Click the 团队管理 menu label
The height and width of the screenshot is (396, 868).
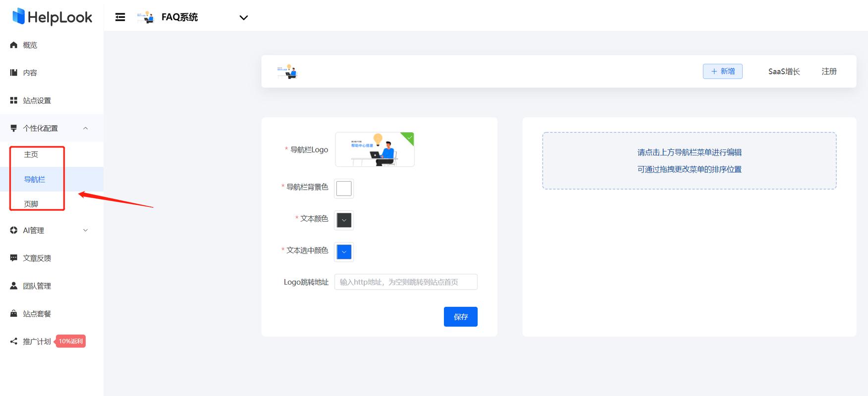37,286
